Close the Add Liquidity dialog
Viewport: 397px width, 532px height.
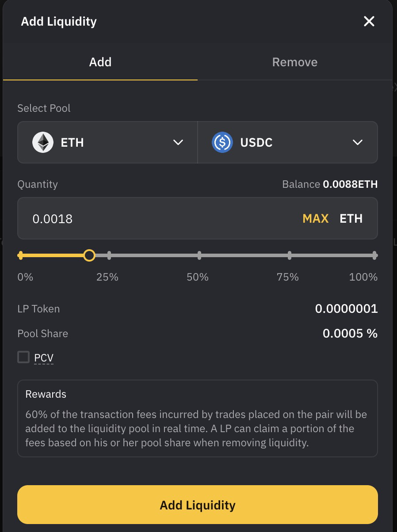point(369,21)
